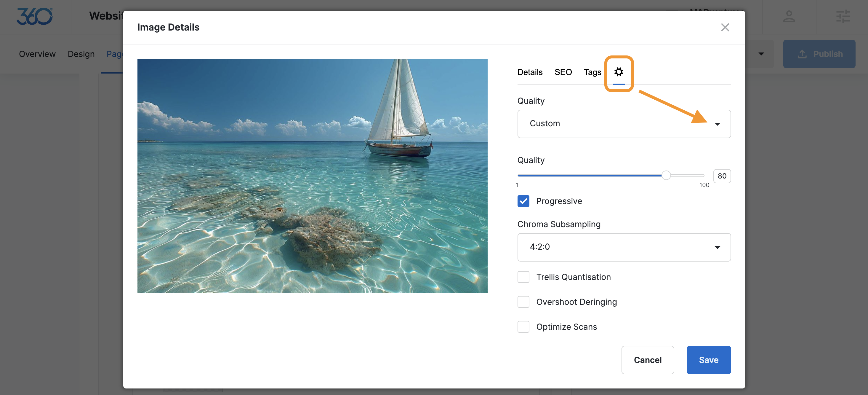Open the sliders settings icon
Image resolution: width=868 pixels, height=395 pixels.
click(x=843, y=16)
